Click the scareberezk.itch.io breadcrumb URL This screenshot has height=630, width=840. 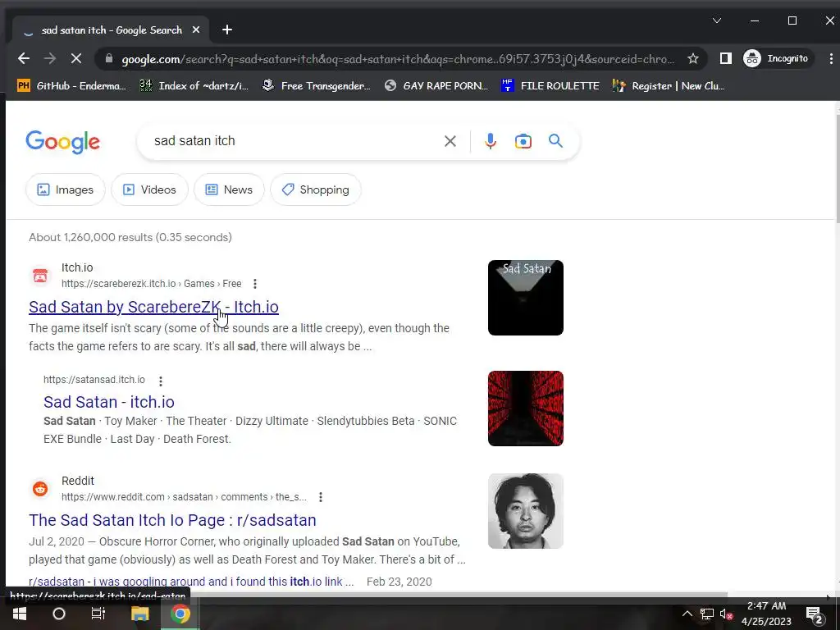tap(152, 284)
